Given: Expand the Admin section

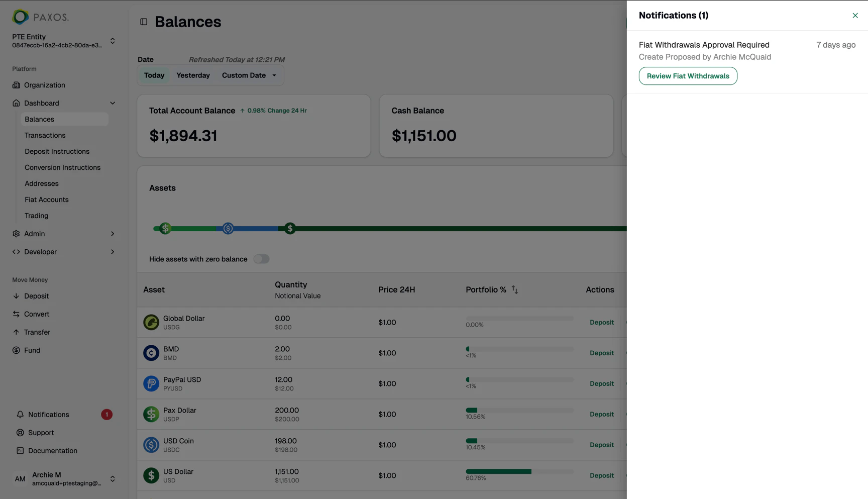Looking at the screenshot, I should 64,234.
